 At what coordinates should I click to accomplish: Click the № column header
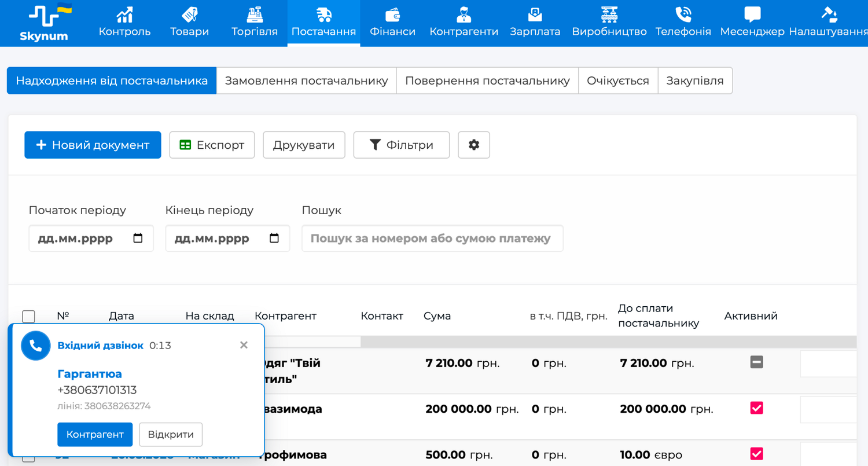click(x=63, y=316)
